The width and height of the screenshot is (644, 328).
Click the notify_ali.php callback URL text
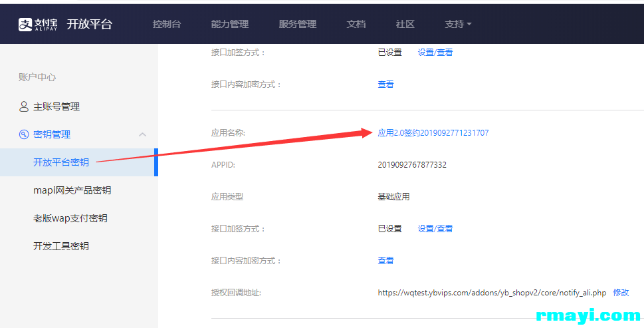coord(492,293)
